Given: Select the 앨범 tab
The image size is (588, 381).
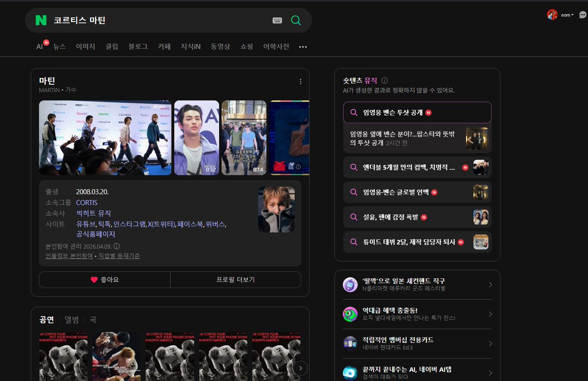Looking at the screenshot, I should 72,320.
